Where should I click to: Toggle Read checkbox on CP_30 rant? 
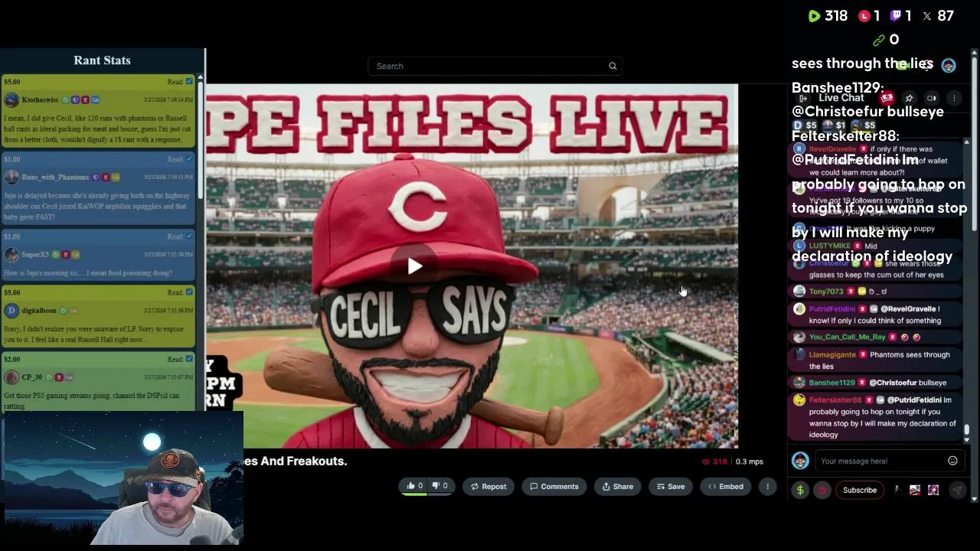[189, 359]
